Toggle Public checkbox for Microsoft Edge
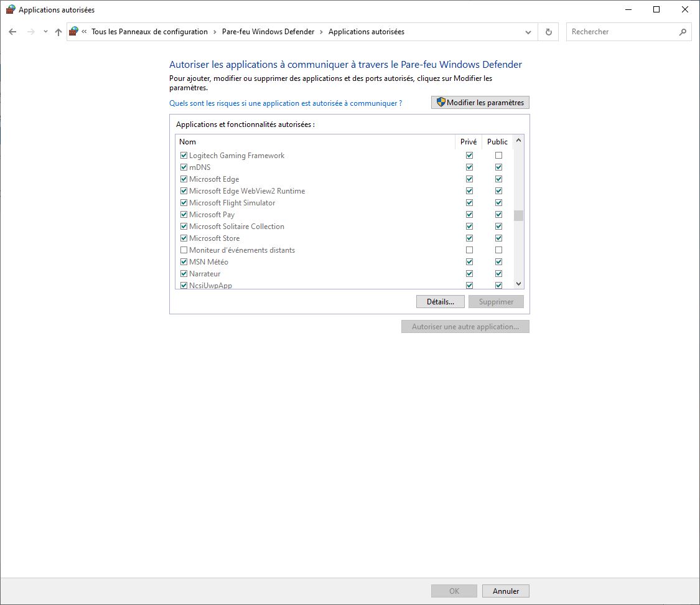This screenshot has height=605, width=700. (x=498, y=179)
